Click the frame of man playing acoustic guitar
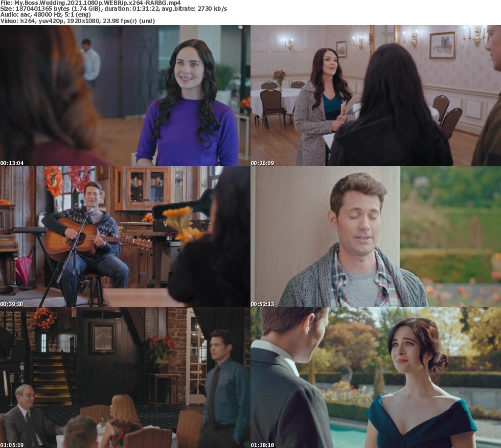 125,236
